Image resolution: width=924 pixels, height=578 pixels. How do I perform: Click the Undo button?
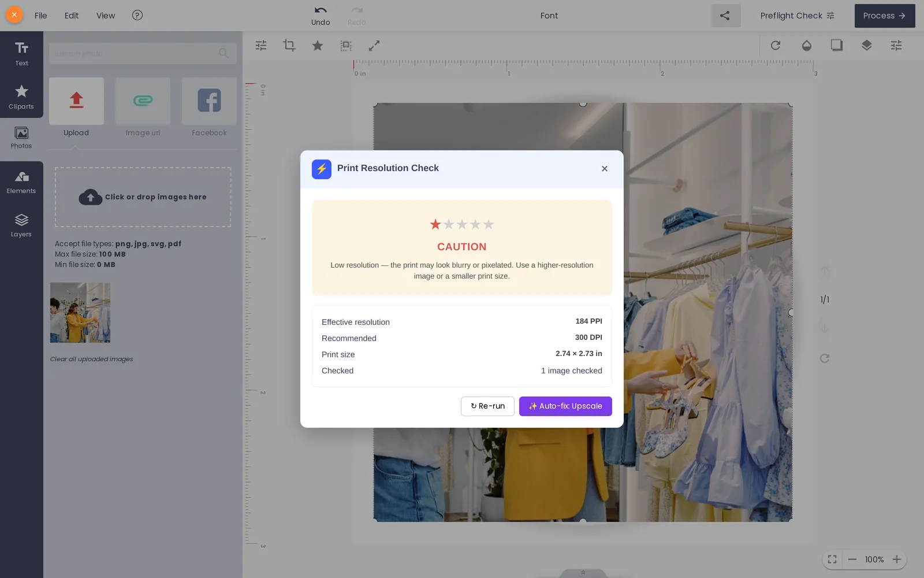point(321,16)
